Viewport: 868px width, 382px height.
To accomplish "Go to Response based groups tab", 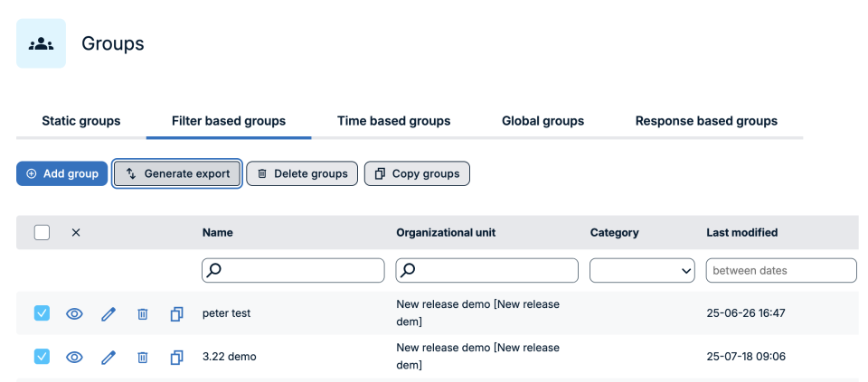I will (706, 121).
